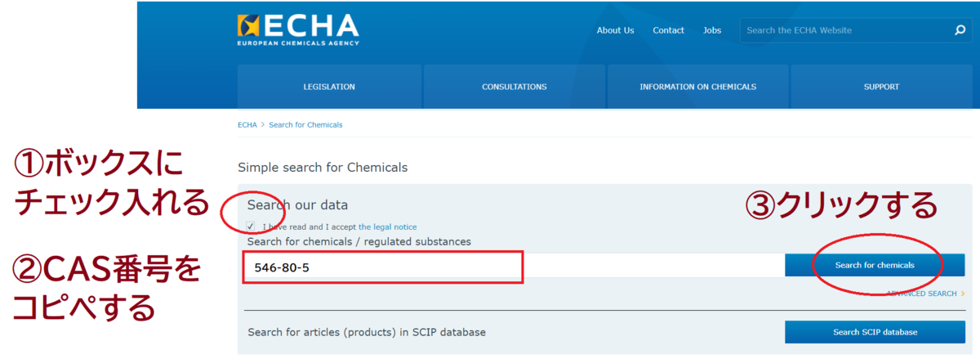Click the Search SCIP database button
Viewport: 980px width, 359px height.
875,332
